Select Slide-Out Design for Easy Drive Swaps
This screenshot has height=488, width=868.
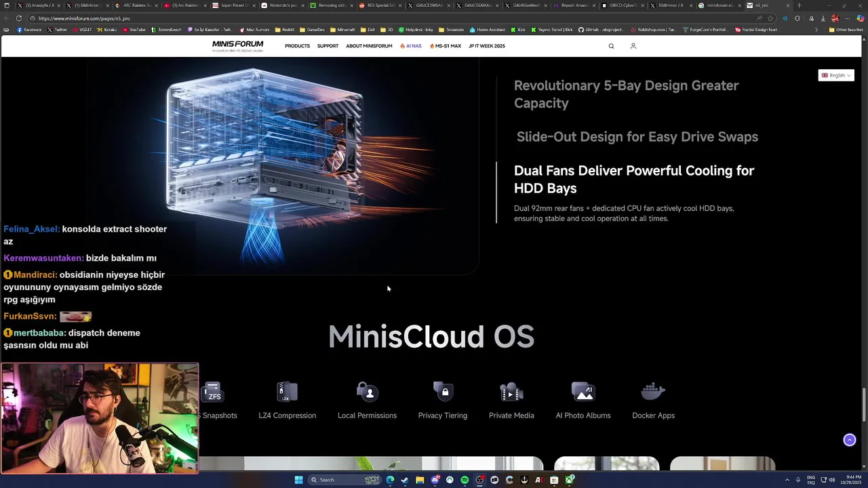[x=637, y=137]
